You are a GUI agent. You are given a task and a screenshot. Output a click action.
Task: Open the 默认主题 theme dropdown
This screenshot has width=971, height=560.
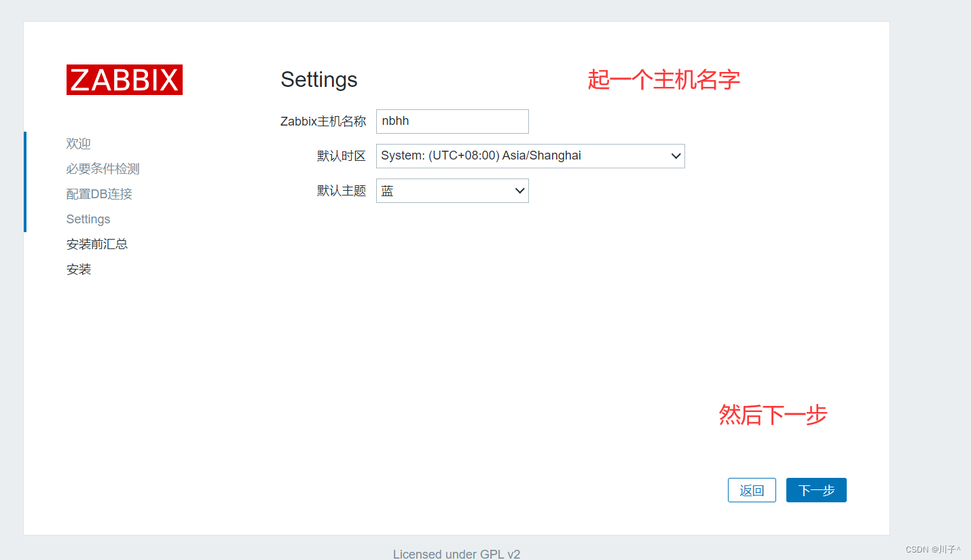pos(452,191)
